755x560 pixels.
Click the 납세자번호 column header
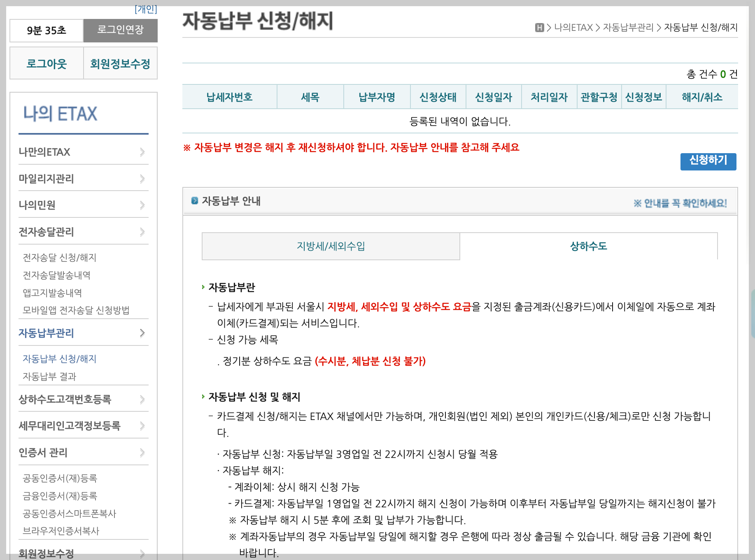[230, 97]
